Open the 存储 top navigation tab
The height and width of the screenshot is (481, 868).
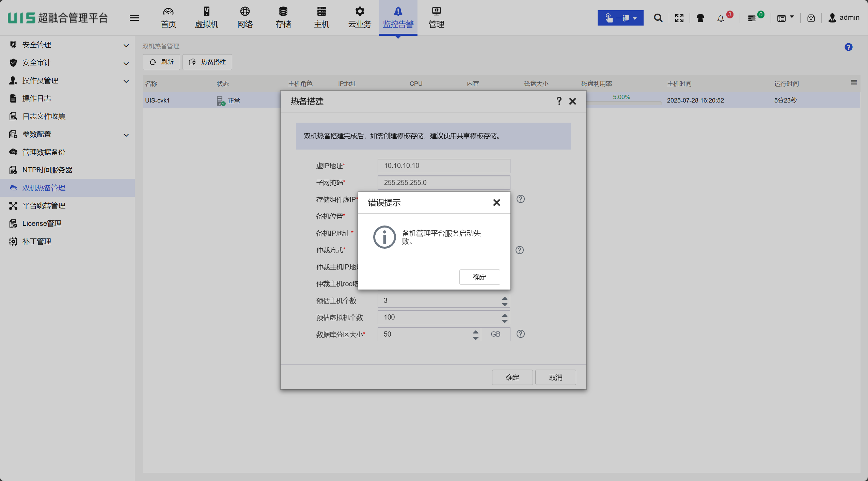(x=283, y=18)
